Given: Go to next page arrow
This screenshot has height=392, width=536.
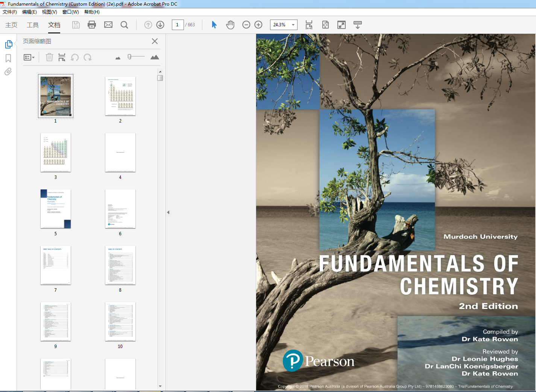Looking at the screenshot, I should point(160,25).
